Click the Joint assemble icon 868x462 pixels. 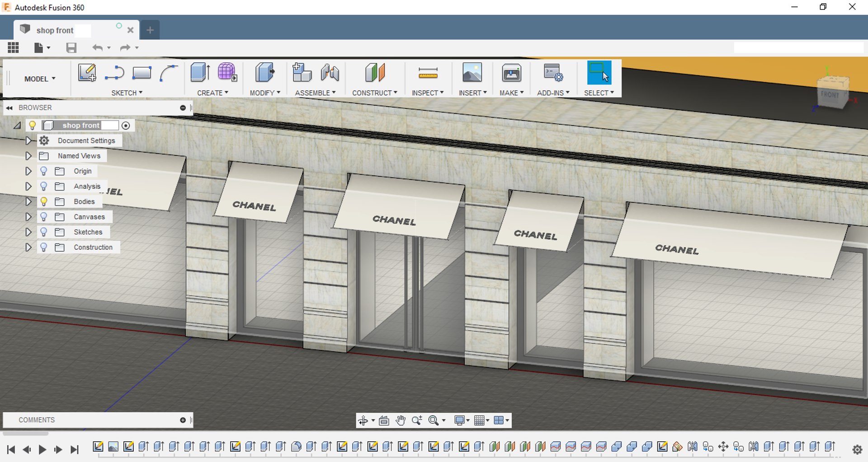point(330,72)
